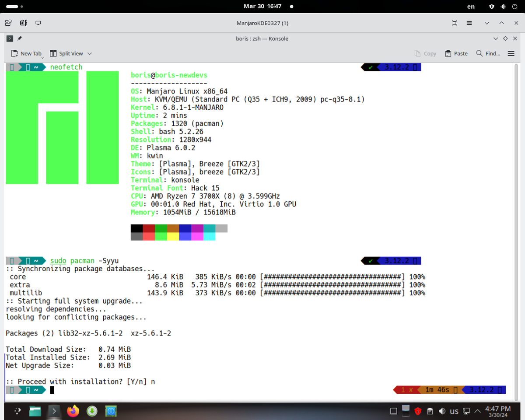This screenshot has width=525, height=420.
Task: Click the send key combination icon in viewer bar
Action: pyautogui.click(x=24, y=23)
